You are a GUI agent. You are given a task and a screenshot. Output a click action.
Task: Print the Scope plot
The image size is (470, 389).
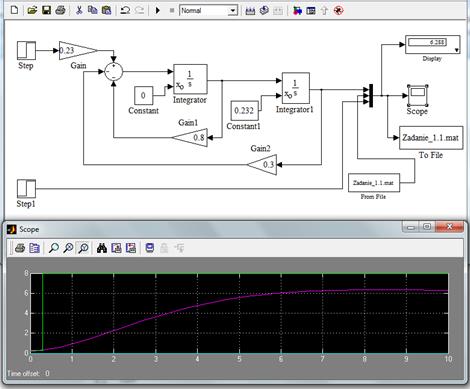[x=20, y=248]
